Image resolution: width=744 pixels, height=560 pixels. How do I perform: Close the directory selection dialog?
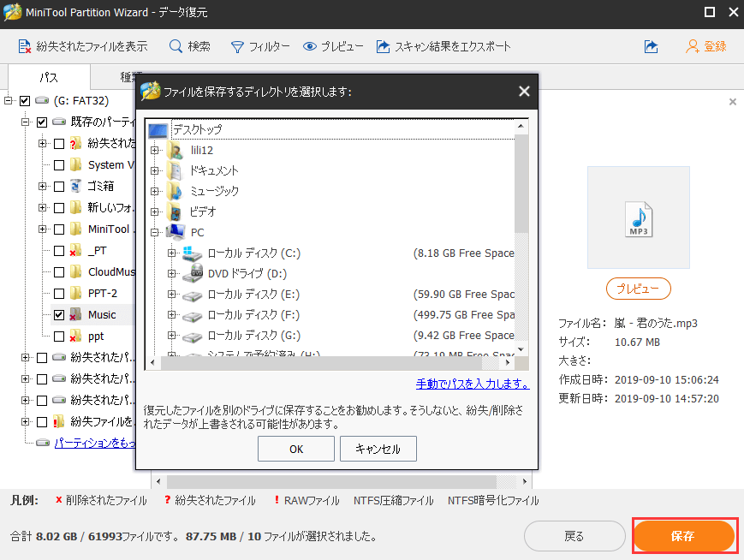tap(524, 91)
